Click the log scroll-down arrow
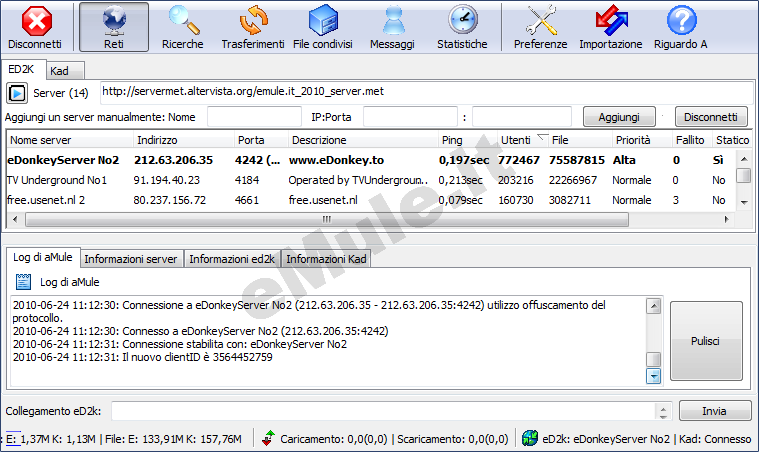Image resolution: width=759 pixels, height=452 pixels. tap(653, 376)
